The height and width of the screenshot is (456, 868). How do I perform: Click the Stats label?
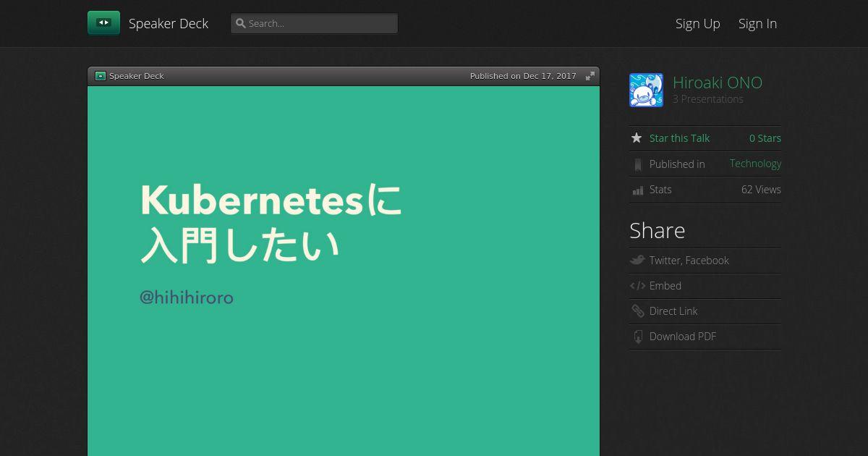click(660, 190)
